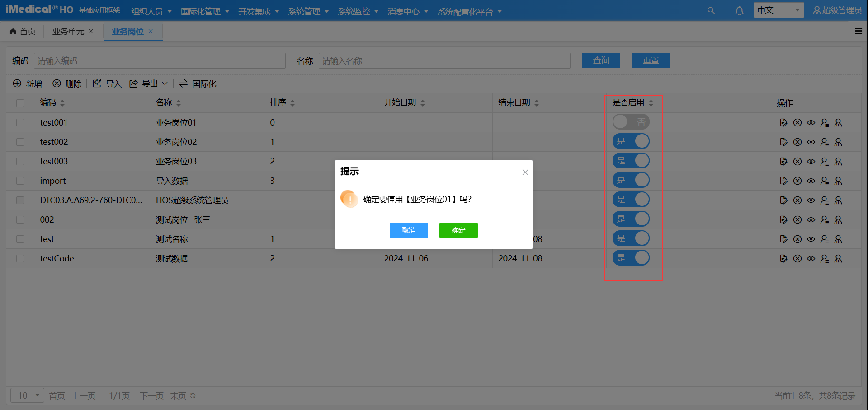Click the edit icon in test001 row
This screenshot has height=410, width=868.
pos(784,122)
